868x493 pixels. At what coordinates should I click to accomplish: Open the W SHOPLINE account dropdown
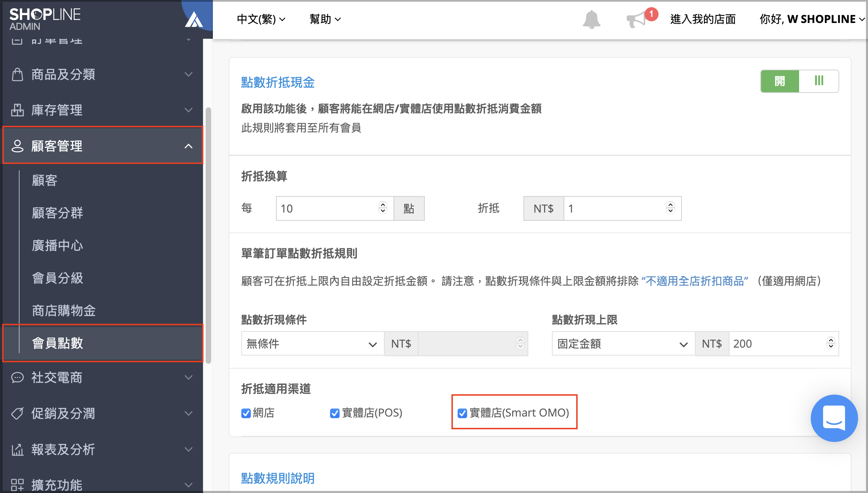tap(812, 19)
